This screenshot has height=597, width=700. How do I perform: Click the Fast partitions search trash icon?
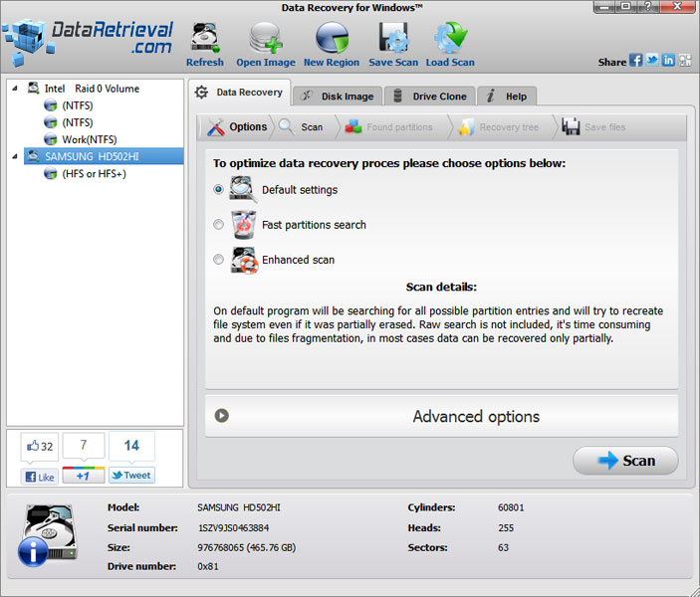click(x=243, y=225)
